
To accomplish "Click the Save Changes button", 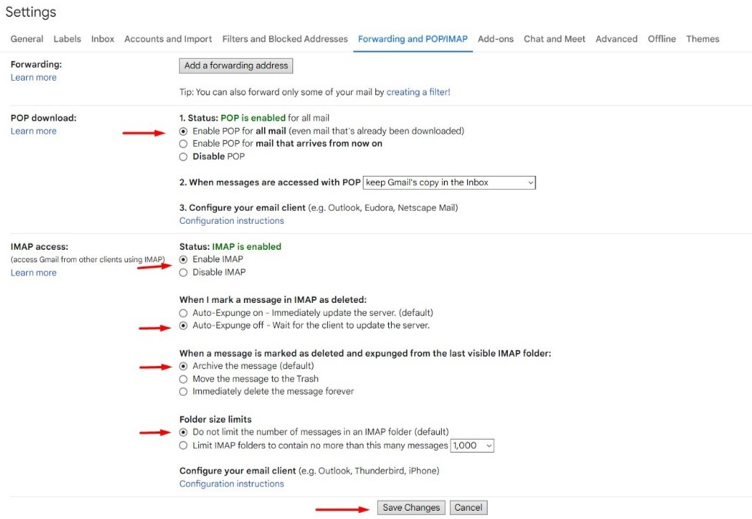I will [x=411, y=507].
